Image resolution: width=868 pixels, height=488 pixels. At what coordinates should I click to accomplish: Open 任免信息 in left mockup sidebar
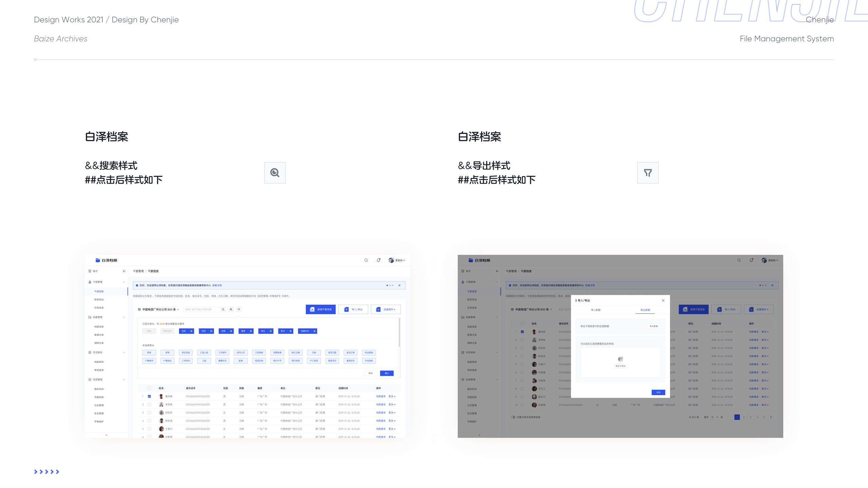click(99, 308)
